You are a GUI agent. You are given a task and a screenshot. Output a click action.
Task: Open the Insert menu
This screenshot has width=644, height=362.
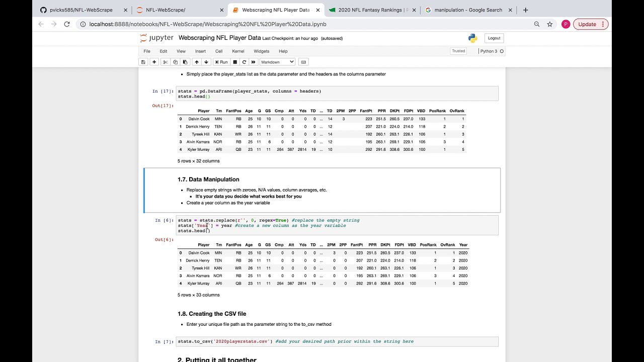pyautogui.click(x=200, y=51)
